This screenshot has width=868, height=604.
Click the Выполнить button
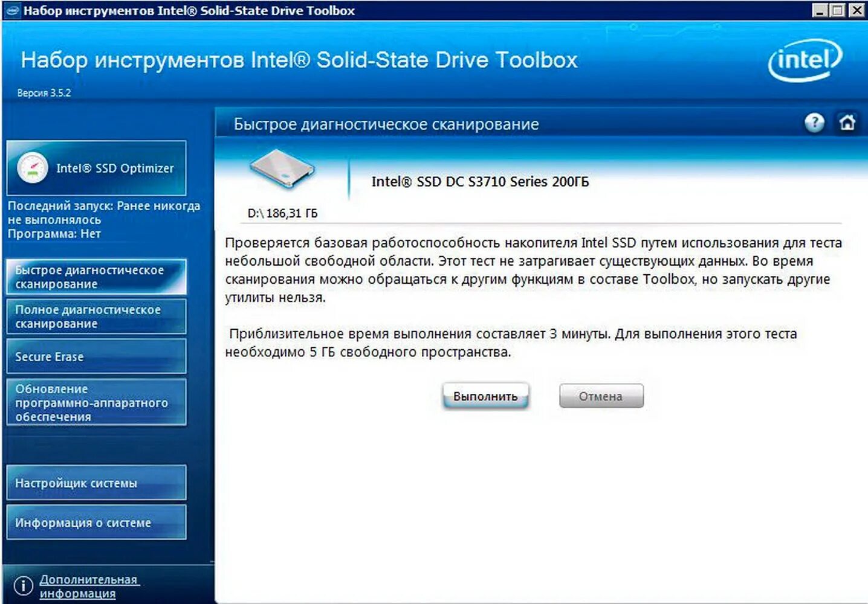(485, 396)
